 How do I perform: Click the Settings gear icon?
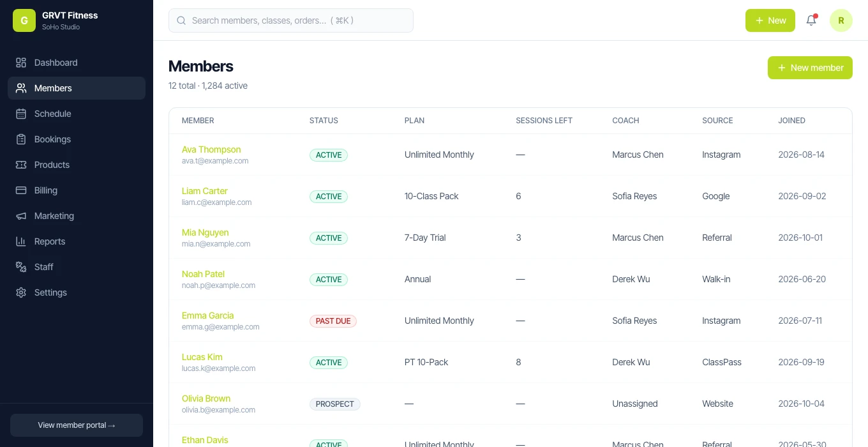(x=21, y=292)
